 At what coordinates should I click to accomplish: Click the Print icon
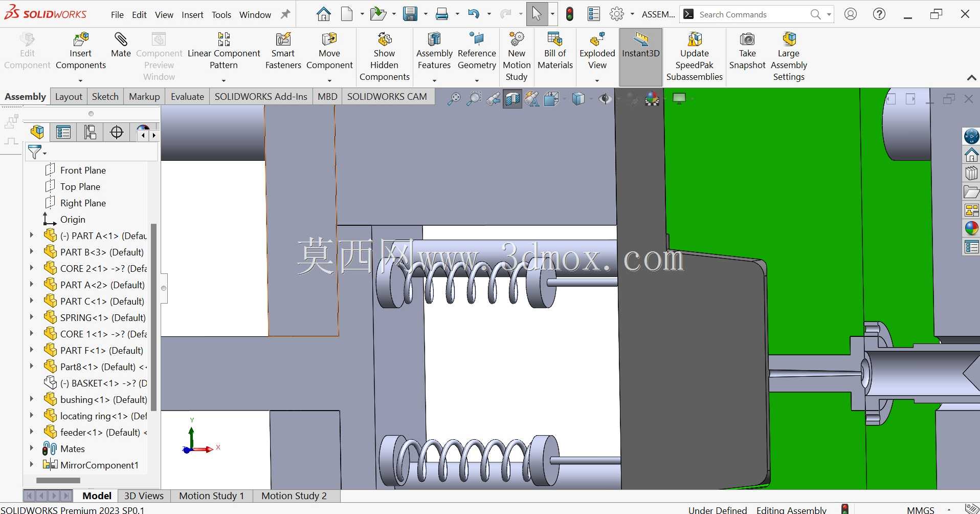(x=442, y=14)
